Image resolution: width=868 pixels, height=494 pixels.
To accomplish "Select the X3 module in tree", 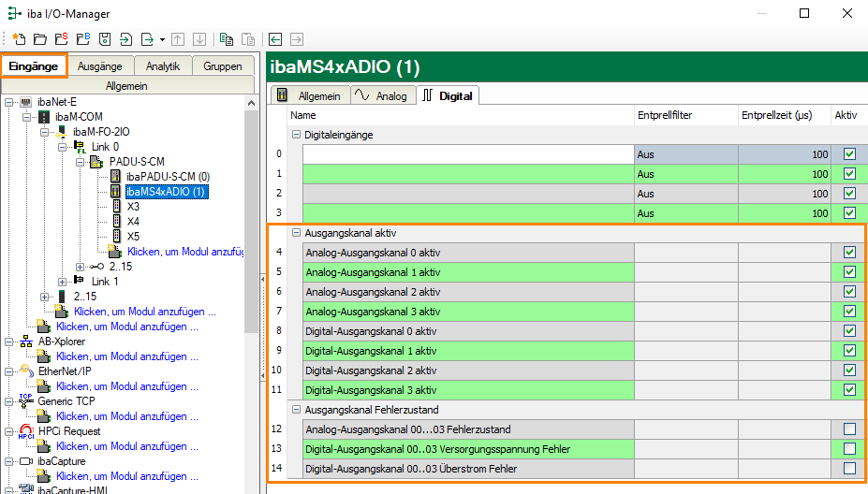I will click(x=133, y=207).
